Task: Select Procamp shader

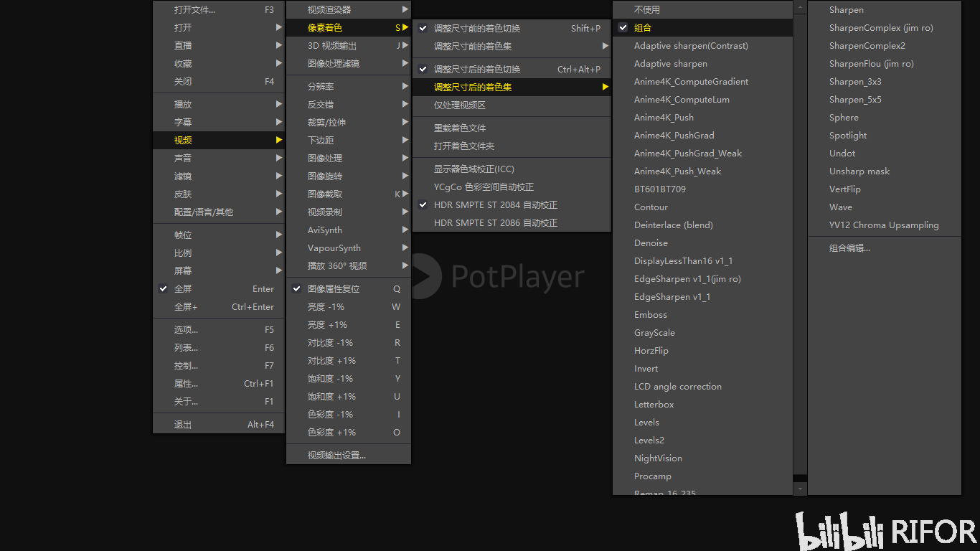Action: 703,476
